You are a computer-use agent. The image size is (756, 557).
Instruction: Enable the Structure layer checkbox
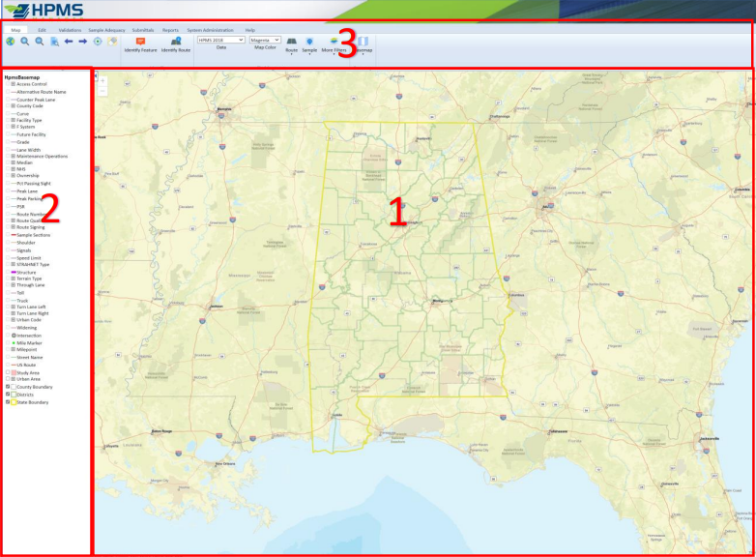8,273
